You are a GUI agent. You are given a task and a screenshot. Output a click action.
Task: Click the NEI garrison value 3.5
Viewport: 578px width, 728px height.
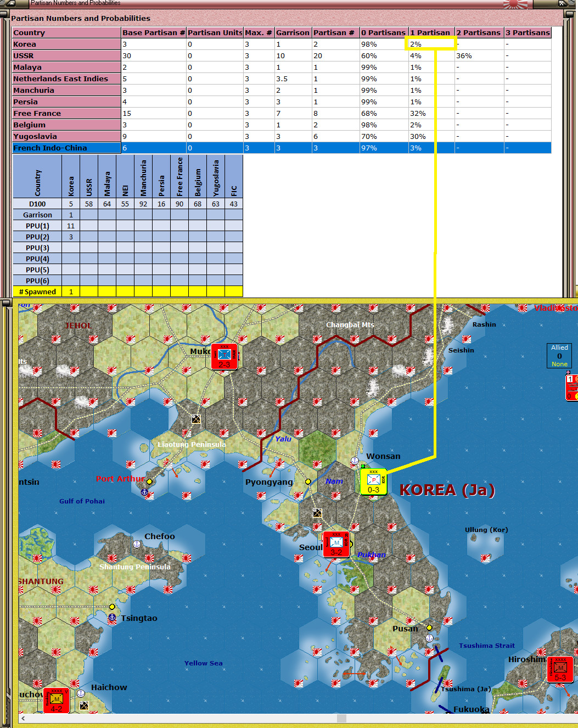coord(293,79)
